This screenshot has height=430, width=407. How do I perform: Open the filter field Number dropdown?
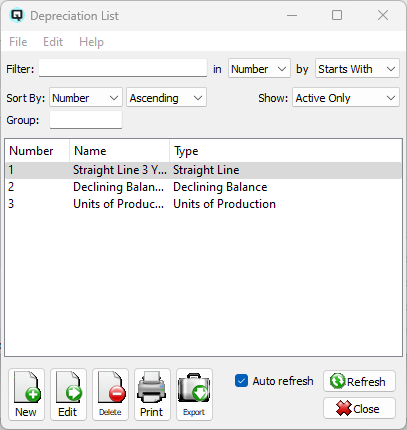click(x=259, y=69)
